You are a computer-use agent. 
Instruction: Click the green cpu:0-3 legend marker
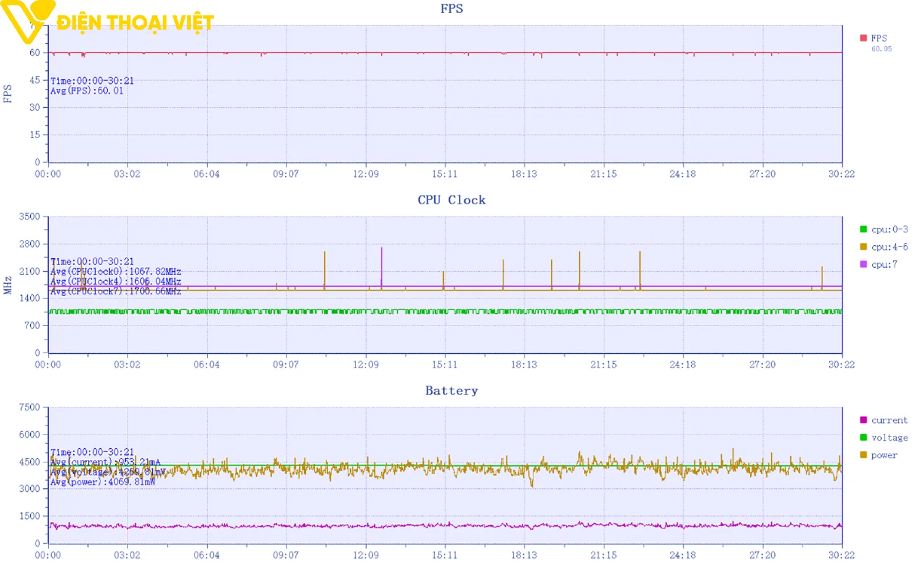coord(862,229)
